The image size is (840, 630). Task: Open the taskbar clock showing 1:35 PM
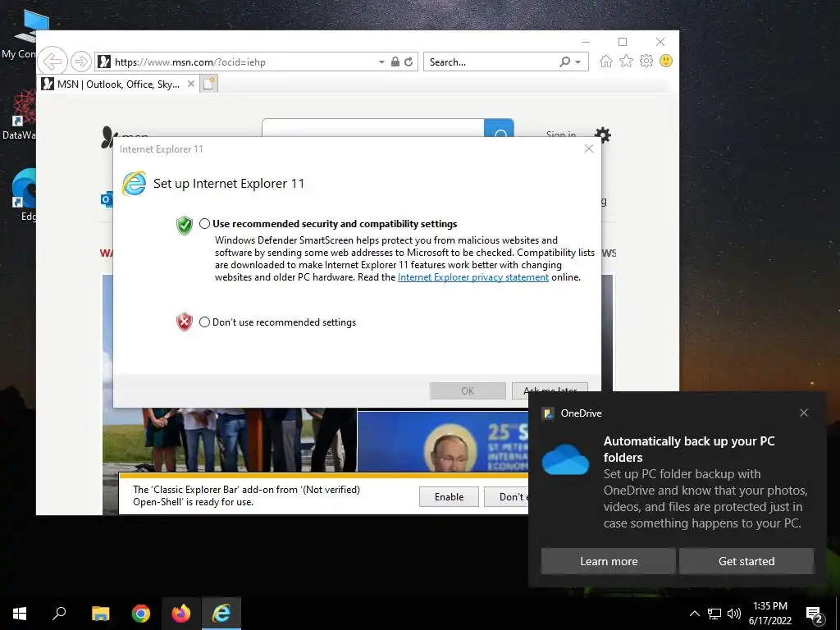tap(769, 614)
